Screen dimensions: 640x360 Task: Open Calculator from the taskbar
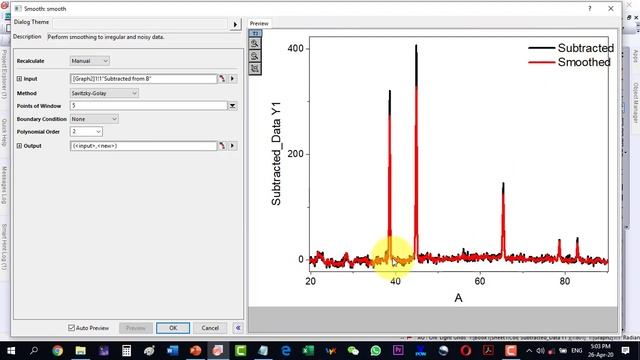pos(127,351)
